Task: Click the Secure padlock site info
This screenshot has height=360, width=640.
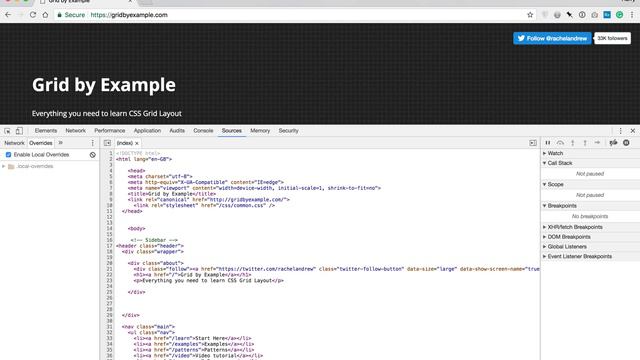Action: (x=71, y=15)
